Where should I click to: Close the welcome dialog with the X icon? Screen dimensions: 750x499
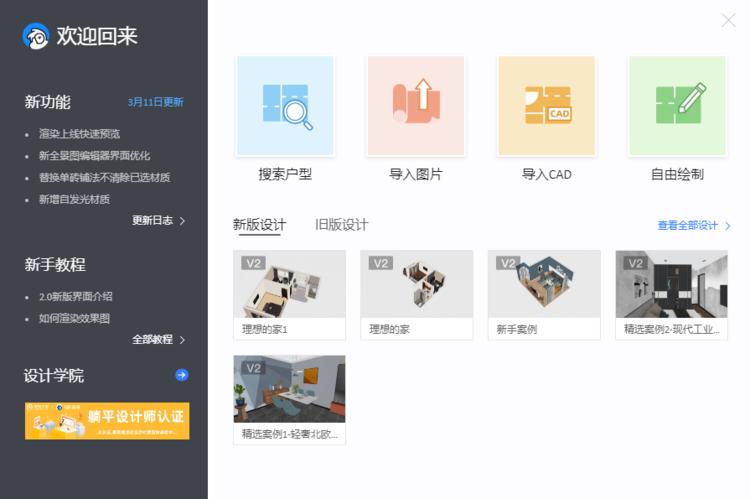coord(728,20)
